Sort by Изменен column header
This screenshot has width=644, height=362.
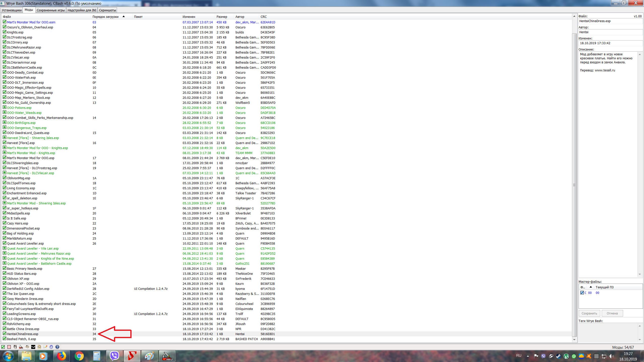coord(198,17)
